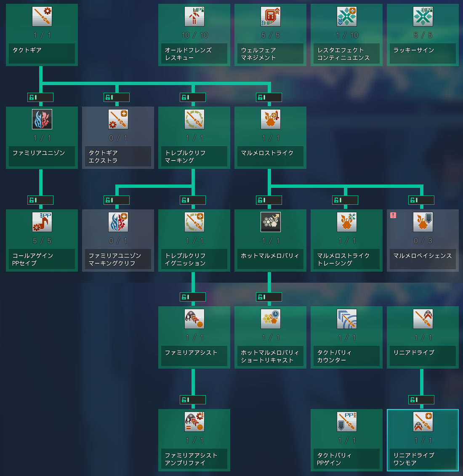Click the レスタエフェクトコンティニュエンス level counter
463x476 pixels.
point(346,35)
